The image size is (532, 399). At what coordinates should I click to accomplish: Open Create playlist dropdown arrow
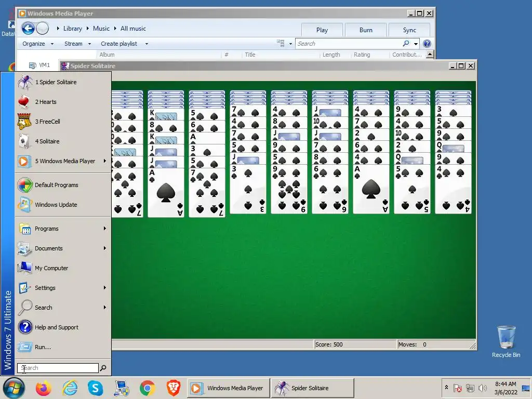click(x=147, y=44)
